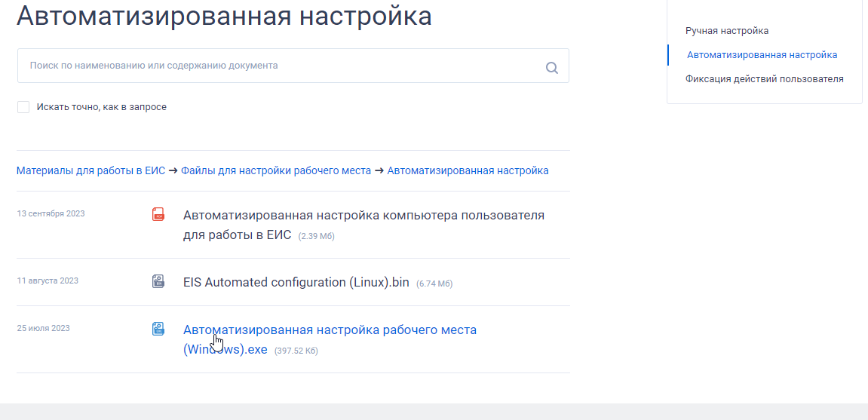
Task: Open 'Материалы для работы в ЕИС' breadcrumb
Action: 90,170
